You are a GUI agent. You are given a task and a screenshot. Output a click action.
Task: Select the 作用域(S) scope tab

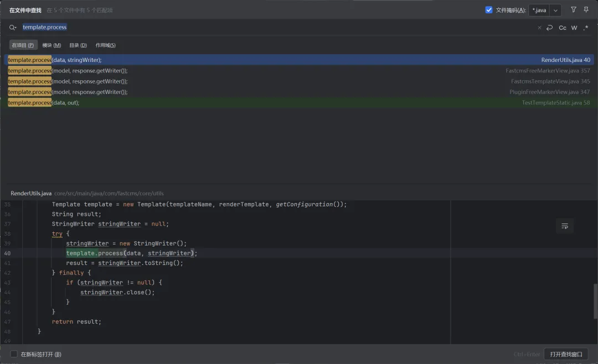[105, 45]
